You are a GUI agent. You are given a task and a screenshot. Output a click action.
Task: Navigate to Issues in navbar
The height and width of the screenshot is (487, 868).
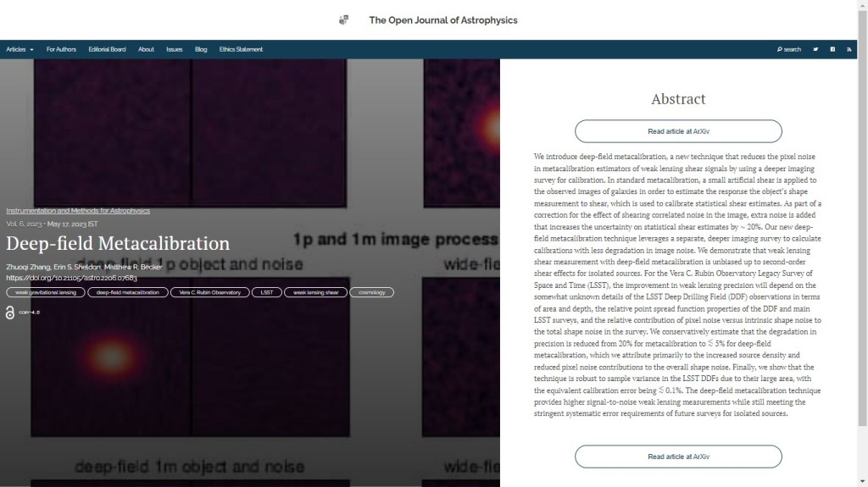click(174, 49)
